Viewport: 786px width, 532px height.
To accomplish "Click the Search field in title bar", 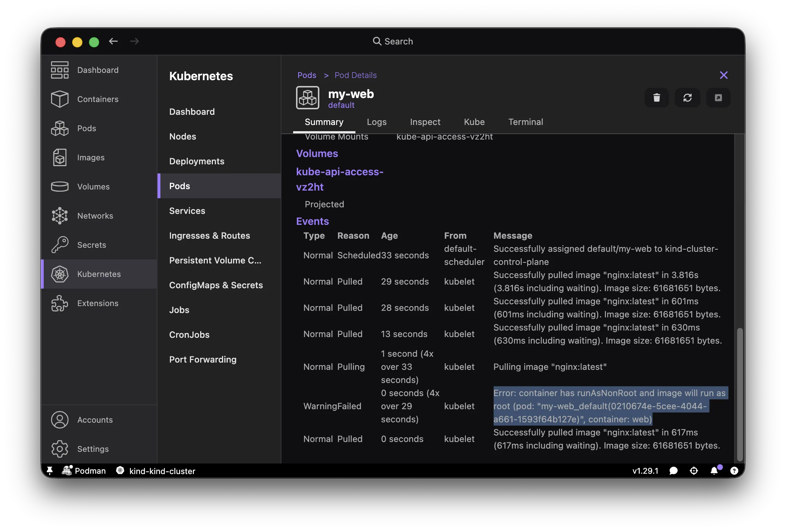I will point(393,42).
